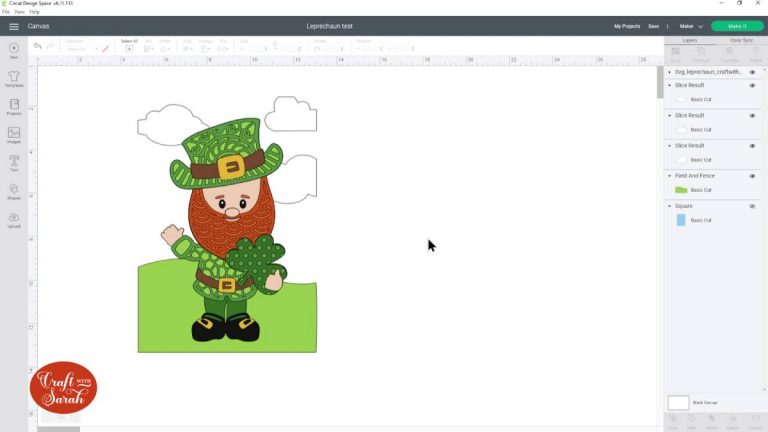Click the canvas vertical scrollbar thumb
768x432 pixels.
660,82
